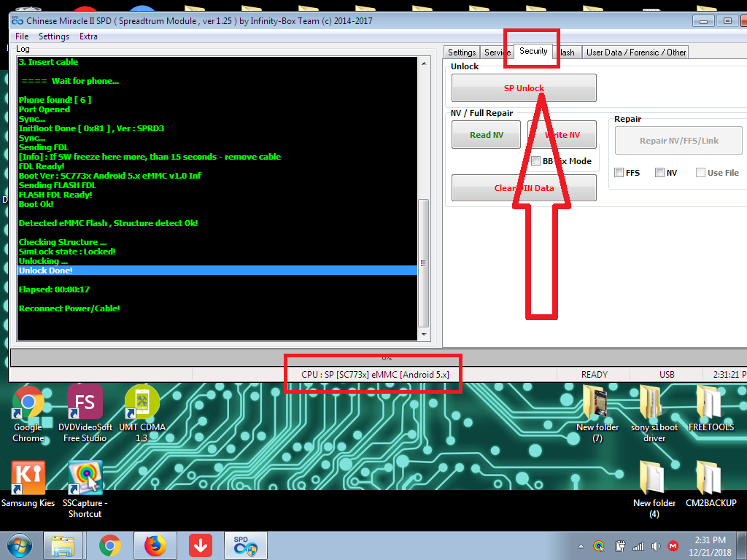This screenshot has width=747, height=560.
Task: Click the 0% progress bar
Action: (379, 357)
